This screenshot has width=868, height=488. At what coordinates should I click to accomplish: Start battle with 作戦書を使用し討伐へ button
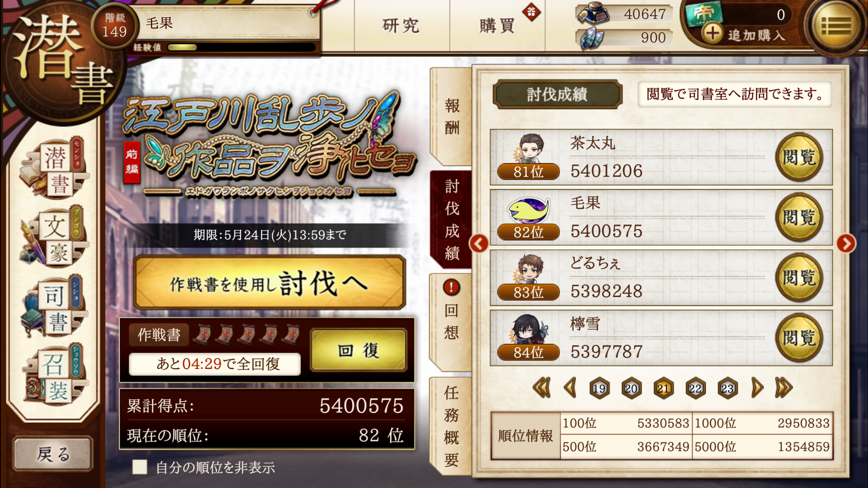point(270,283)
